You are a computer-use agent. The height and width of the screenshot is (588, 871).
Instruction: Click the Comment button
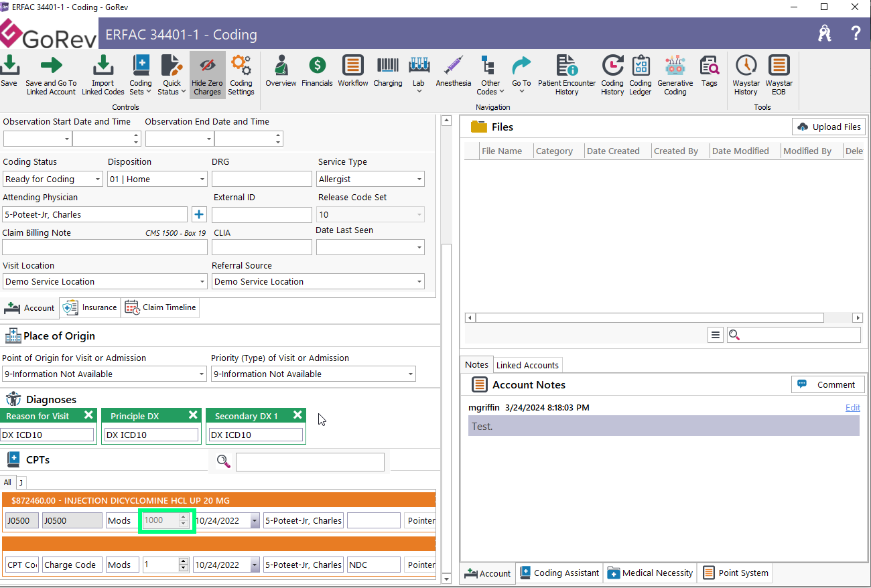click(828, 384)
